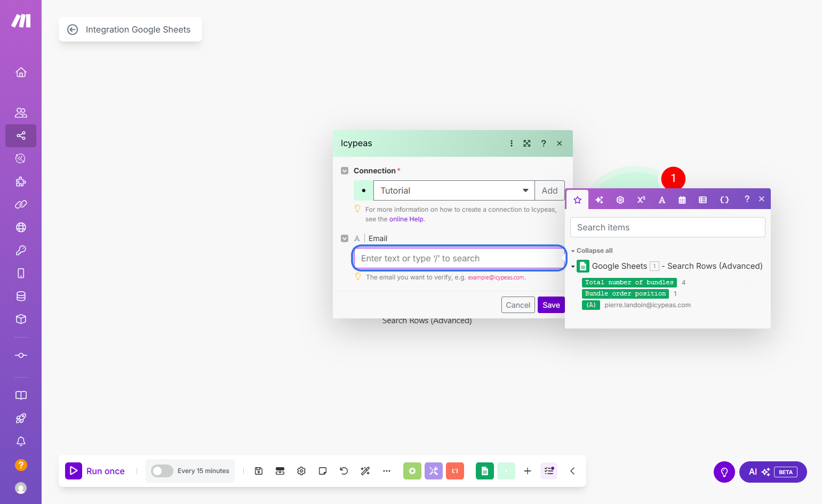The height and width of the screenshot is (504, 822).
Task: Open the Home icon in sidebar
Action: 21,72
